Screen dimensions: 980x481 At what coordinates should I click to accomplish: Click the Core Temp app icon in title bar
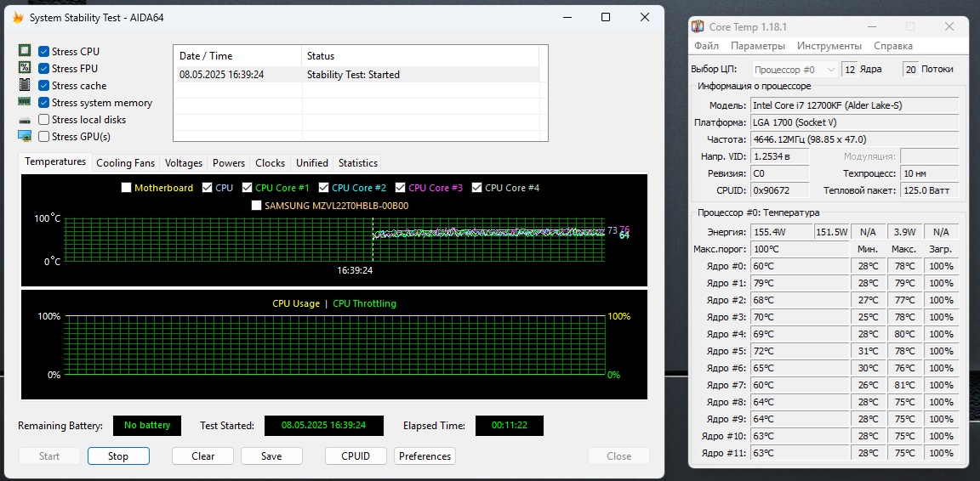tap(698, 27)
